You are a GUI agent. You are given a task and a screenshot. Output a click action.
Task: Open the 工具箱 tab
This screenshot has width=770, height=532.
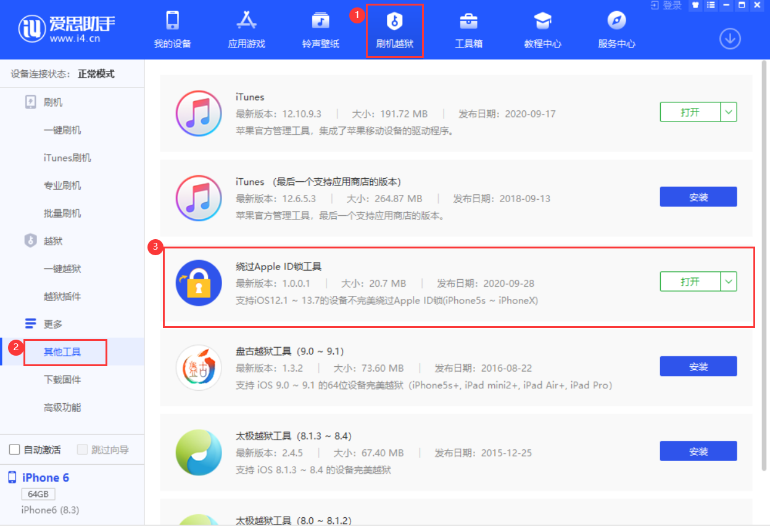click(x=468, y=30)
